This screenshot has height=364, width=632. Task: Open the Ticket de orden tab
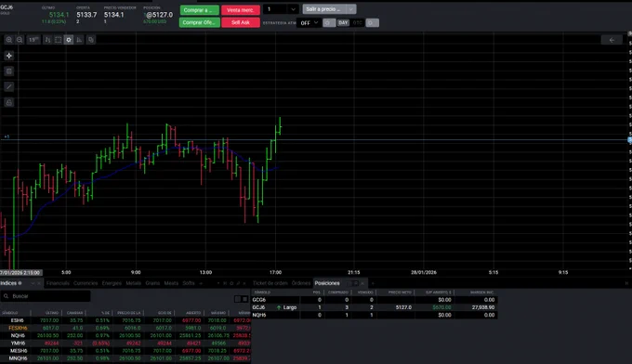click(x=270, y=283)
